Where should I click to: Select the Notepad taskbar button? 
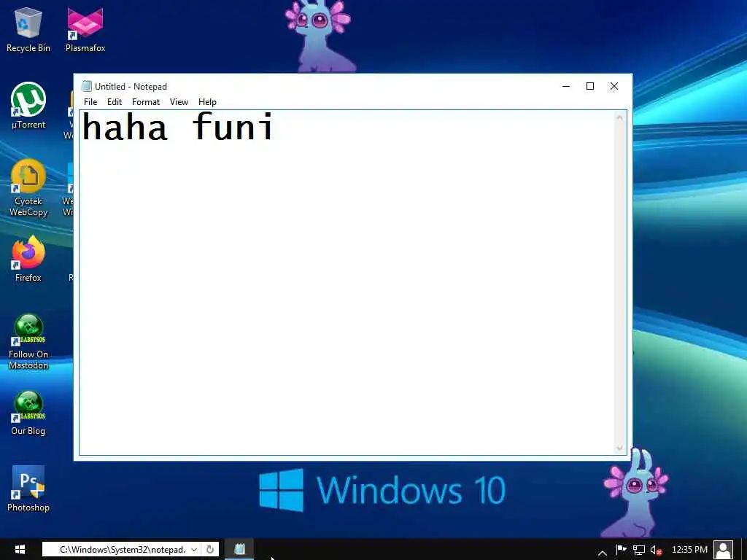239,549
